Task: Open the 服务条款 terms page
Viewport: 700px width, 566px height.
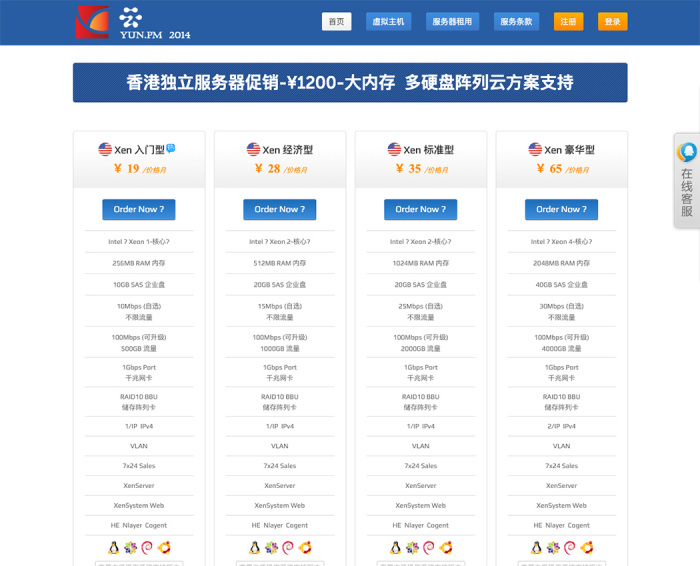Action: pos(517,21)
